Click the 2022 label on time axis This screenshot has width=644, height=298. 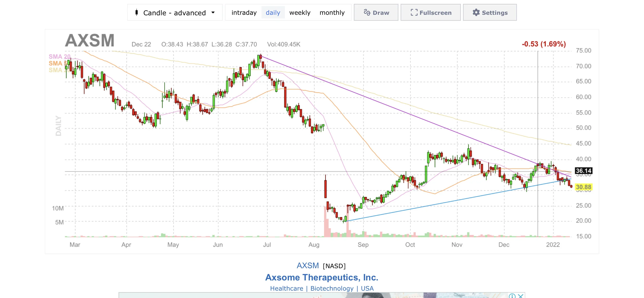point(553,245)
